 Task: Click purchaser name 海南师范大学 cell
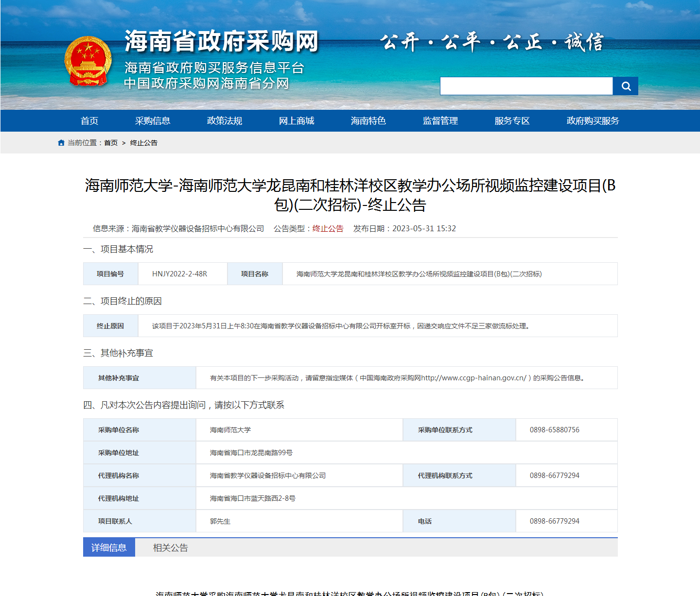point(299,430)
